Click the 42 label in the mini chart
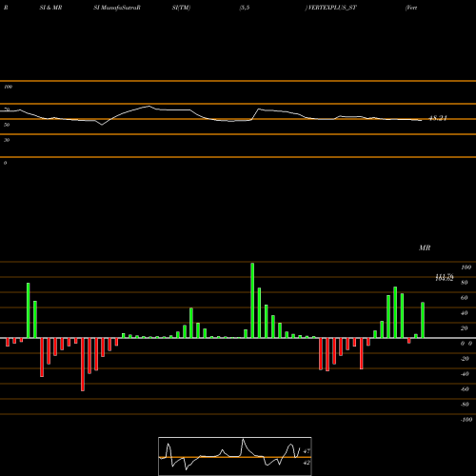Screen dimensions: 476x476 coord(307,463)
